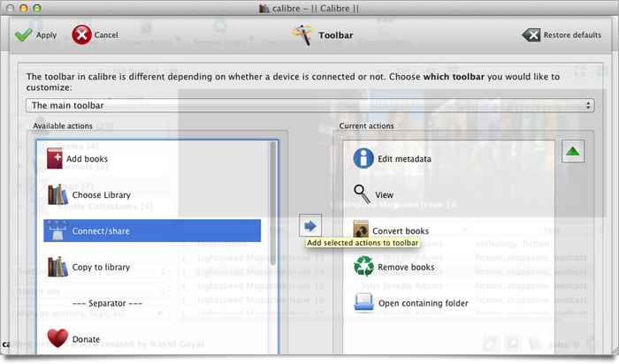Select the Copy to library books icon
Screen dimensions: 619x364
pyautogui.click(x=57, y=267)
